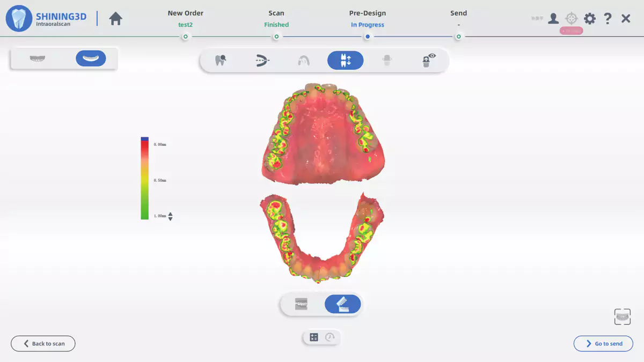Go to the home screen icon
Image resolution: width=644 pixels, height=362 pixels.
[x=115, y=19]
